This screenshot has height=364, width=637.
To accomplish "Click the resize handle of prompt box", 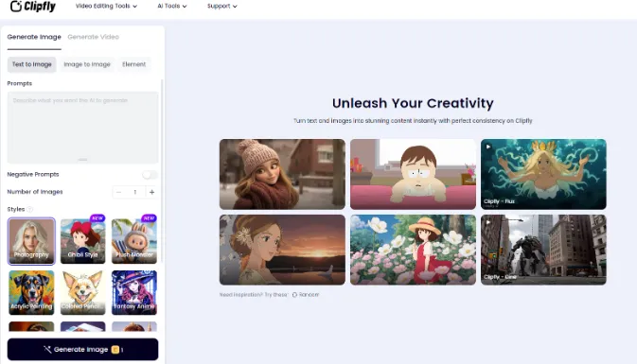I will pos(82,160).
